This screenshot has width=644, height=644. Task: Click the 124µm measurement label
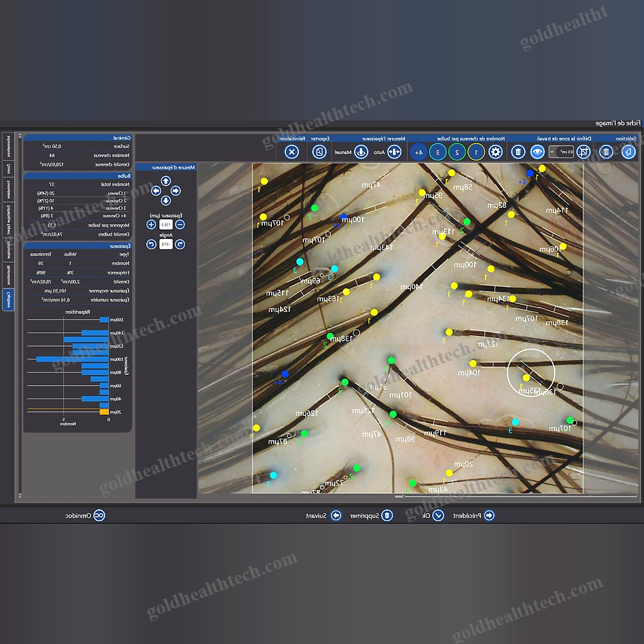pos(279,309)
